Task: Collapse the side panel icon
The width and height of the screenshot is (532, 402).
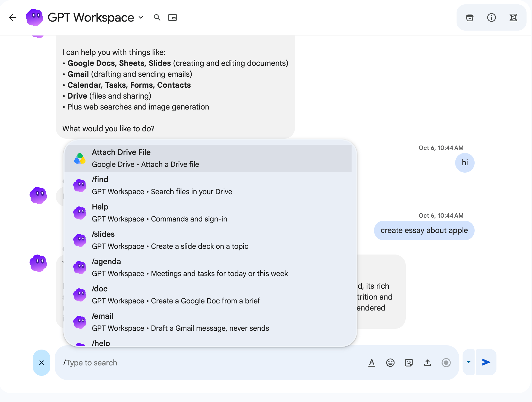Action: 513,17
